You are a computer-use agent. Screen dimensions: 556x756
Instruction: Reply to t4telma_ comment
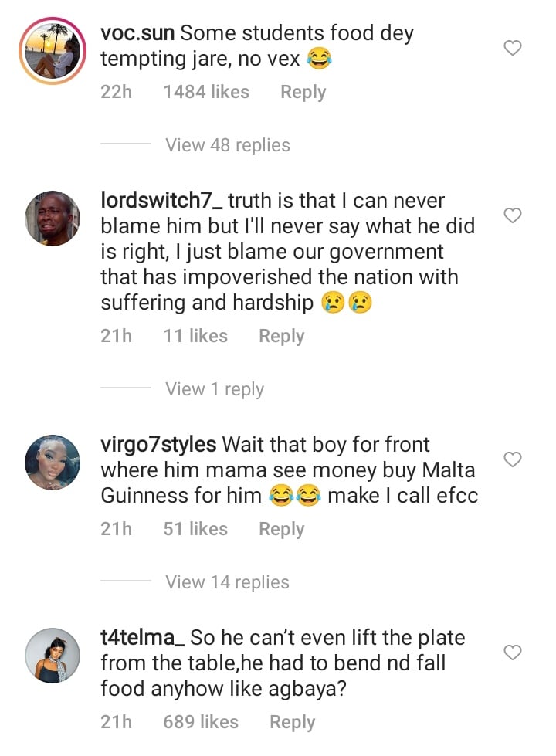point(292,722)
